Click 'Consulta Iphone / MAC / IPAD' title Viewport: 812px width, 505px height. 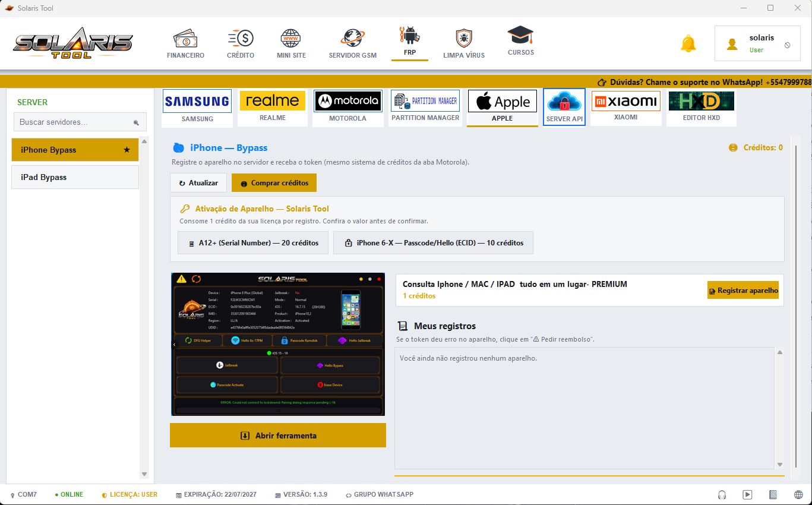coord(515,284)
